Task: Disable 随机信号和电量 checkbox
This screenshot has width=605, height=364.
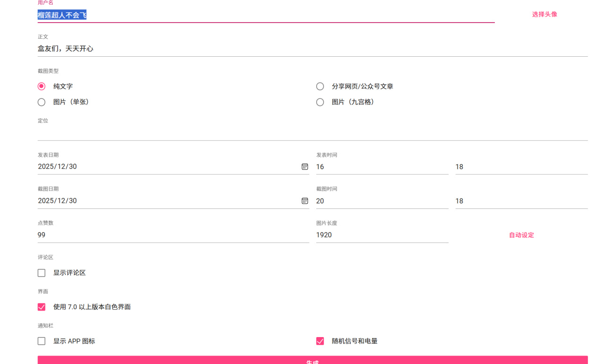Action: (320, 341)
